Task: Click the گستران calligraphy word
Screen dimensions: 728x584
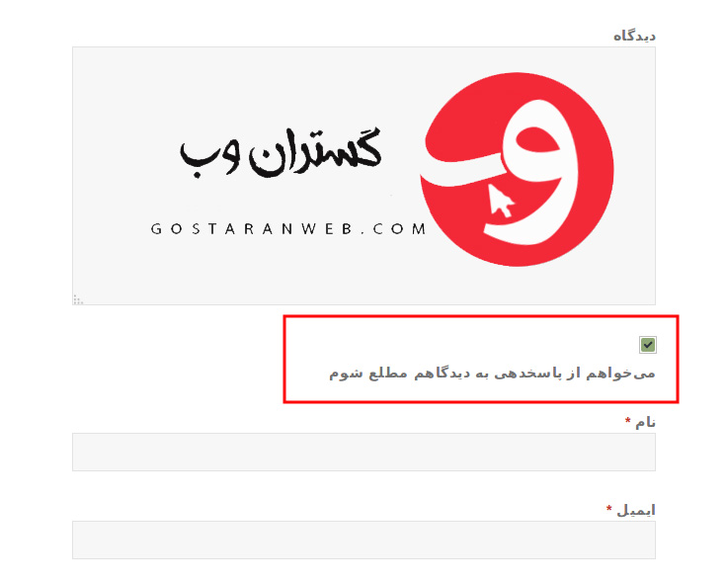Action: (x=316, y=152)
